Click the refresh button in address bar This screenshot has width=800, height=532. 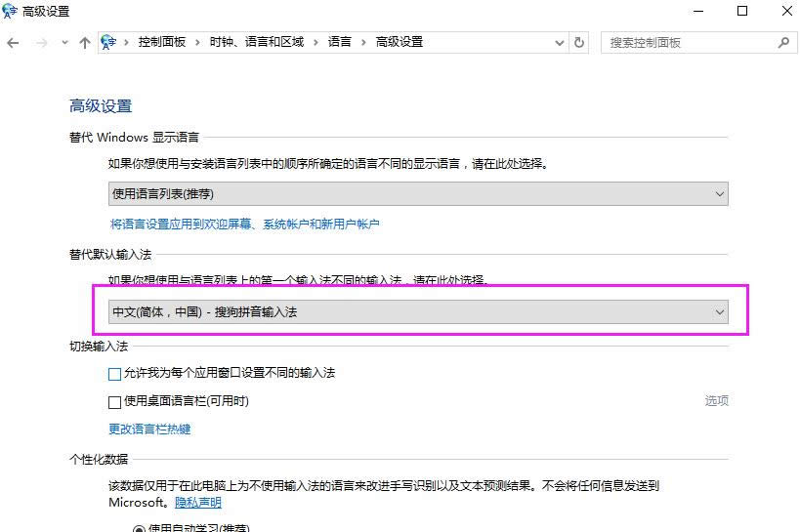pos(579,43)
